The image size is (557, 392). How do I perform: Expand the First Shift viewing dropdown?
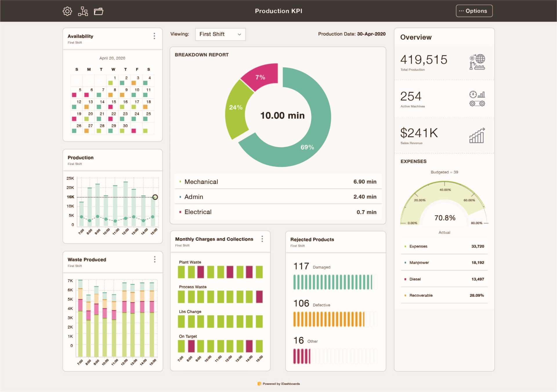(x=220, y=34)
